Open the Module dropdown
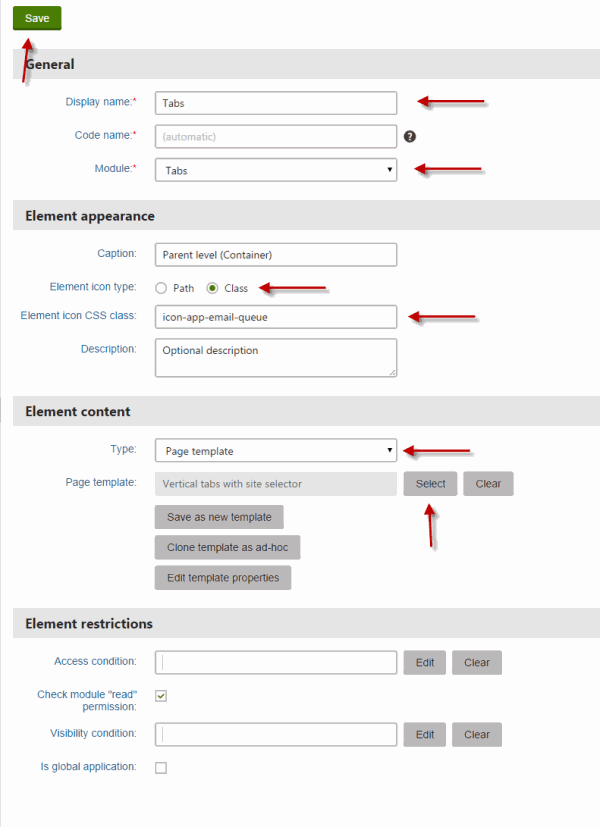 [276, 170]
